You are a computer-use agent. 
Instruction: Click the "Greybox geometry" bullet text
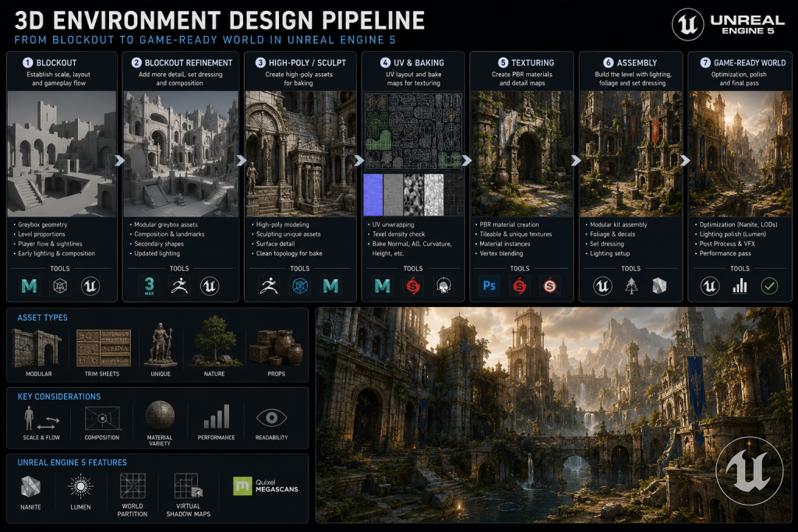pos(43,224)
